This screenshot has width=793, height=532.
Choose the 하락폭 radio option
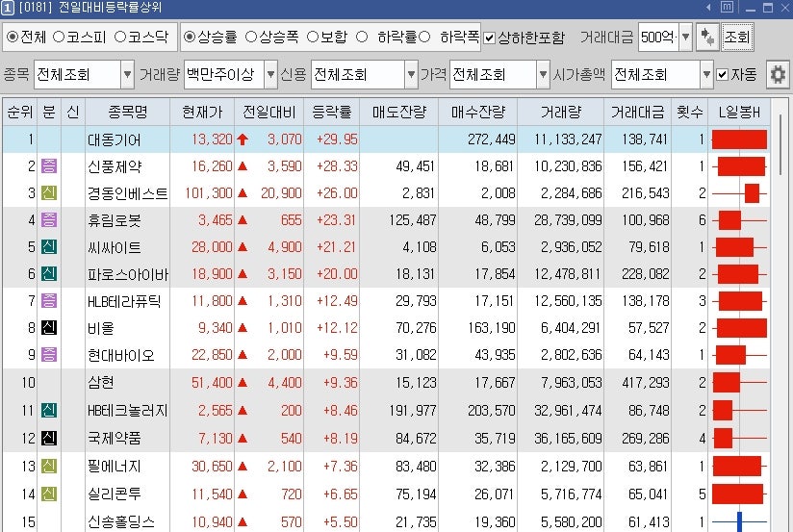point(424,37)
